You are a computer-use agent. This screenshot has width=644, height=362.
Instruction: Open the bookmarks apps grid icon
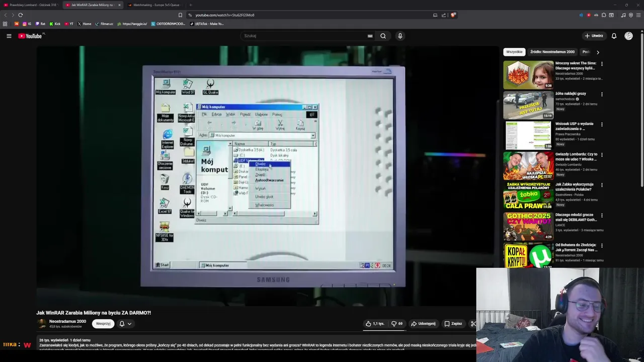tap(5, 24)
